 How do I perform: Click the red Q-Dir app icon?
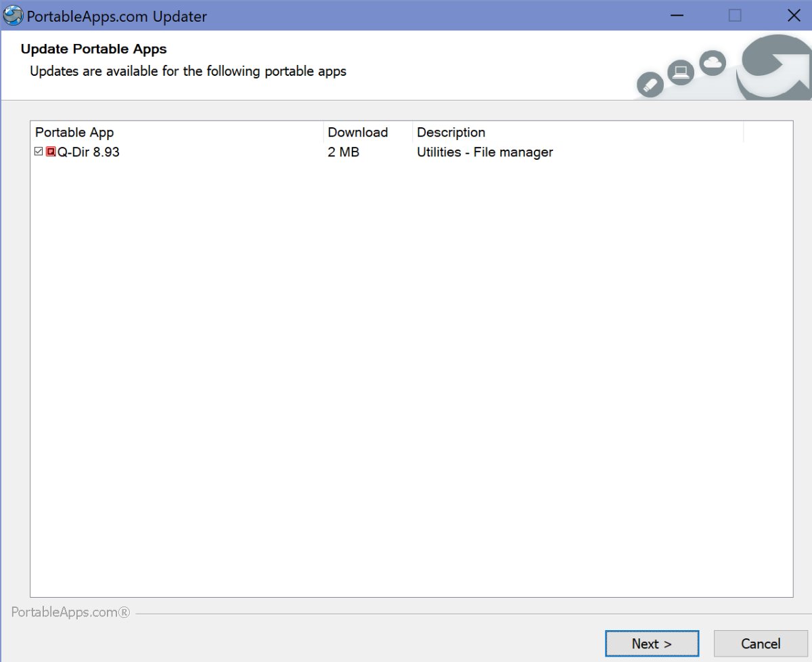51,152
